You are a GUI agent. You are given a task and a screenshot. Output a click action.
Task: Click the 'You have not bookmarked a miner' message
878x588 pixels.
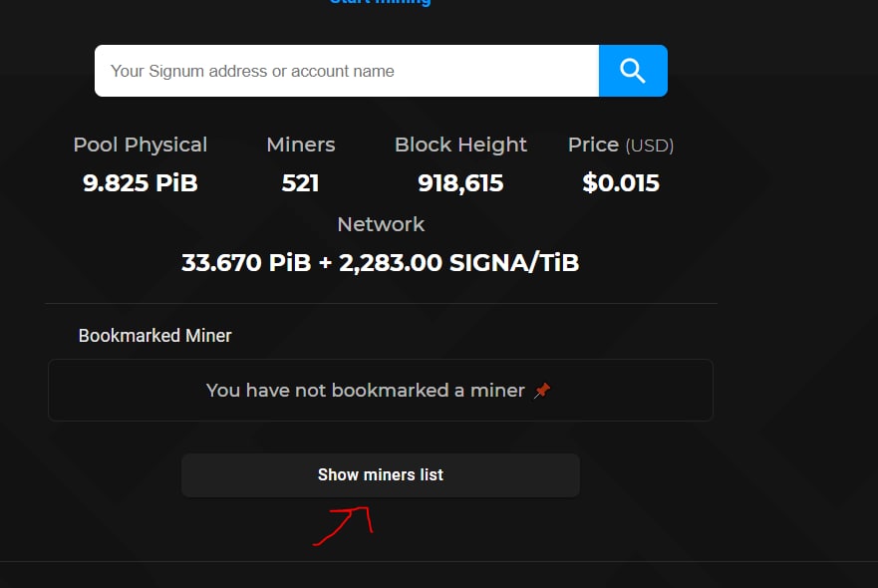pyautogui.click(x=365, y=391)
